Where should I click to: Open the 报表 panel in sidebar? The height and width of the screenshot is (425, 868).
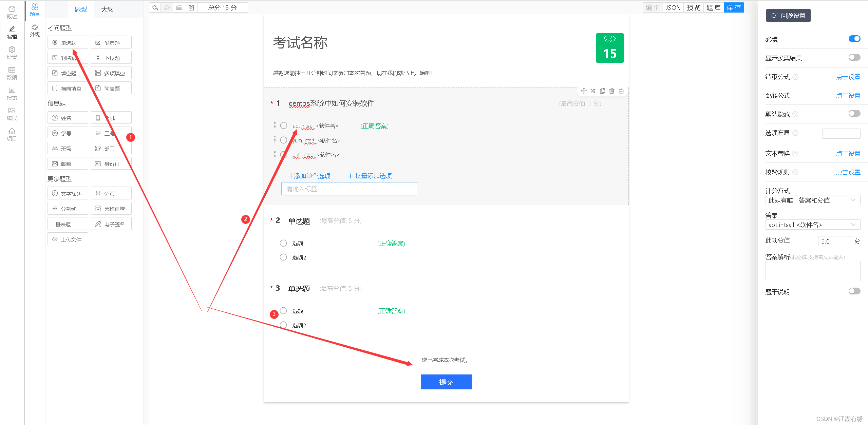(12, 94)
